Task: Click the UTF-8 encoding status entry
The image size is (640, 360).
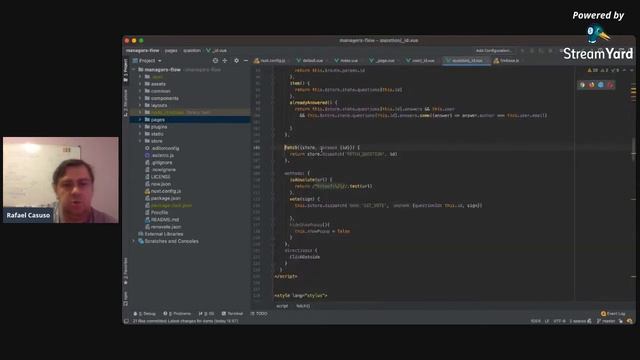Action: tap(560, 321)
